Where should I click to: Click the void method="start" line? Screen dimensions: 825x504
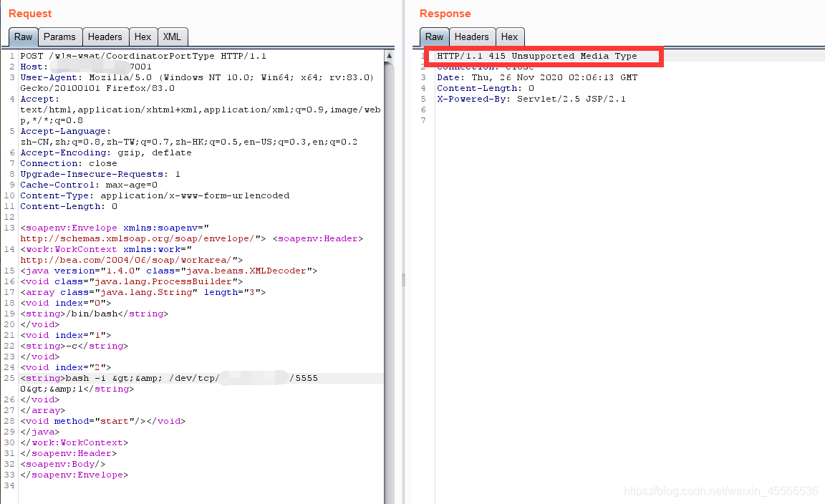(x=102, y=422)
